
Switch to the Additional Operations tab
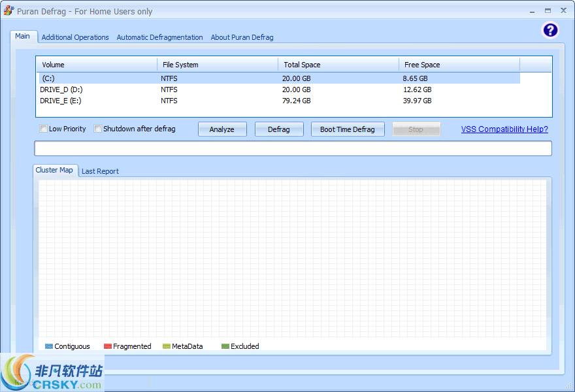pyautogui.click(x=74, y=37)
